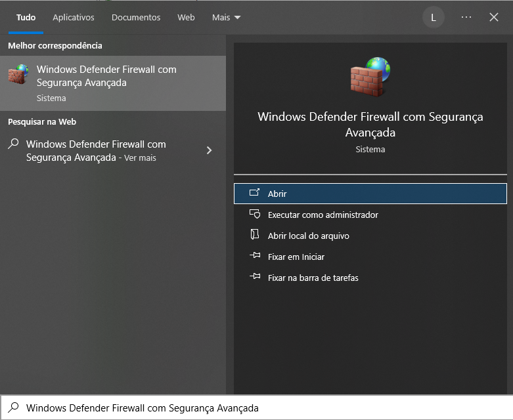
Task: Click the shield icon for Executar como administrador
Action: 255,215
